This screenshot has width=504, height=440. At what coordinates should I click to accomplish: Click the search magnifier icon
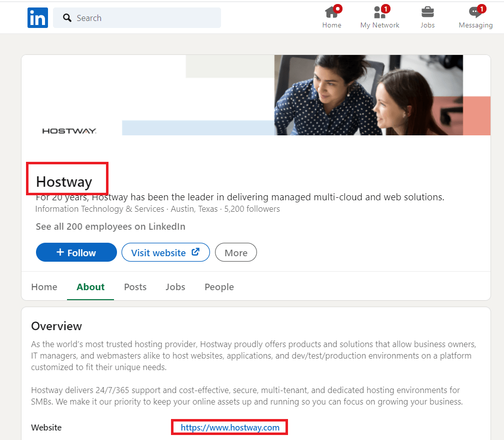click(x=67, y=17)
